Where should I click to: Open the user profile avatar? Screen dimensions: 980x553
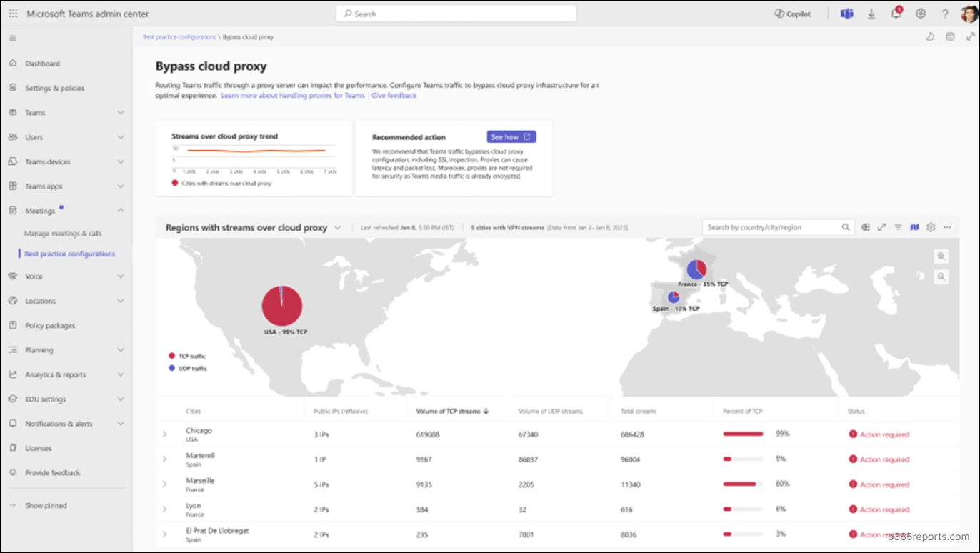pos(969,14)
